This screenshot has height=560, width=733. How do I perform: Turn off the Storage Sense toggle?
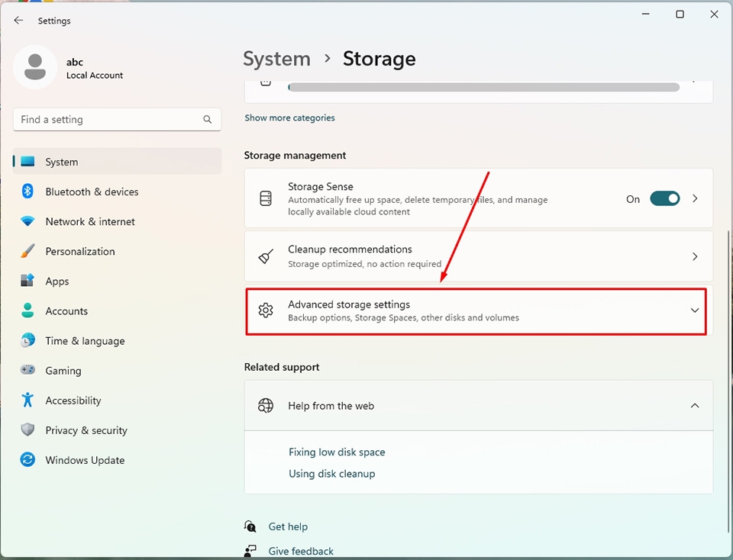pos(665,198)
